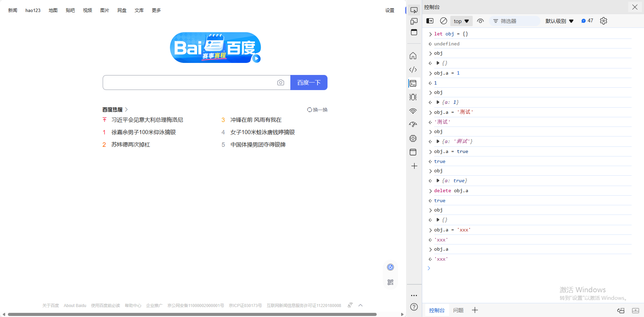
Task: Open 图片 in top navigation
Action: tap(105, 10)
